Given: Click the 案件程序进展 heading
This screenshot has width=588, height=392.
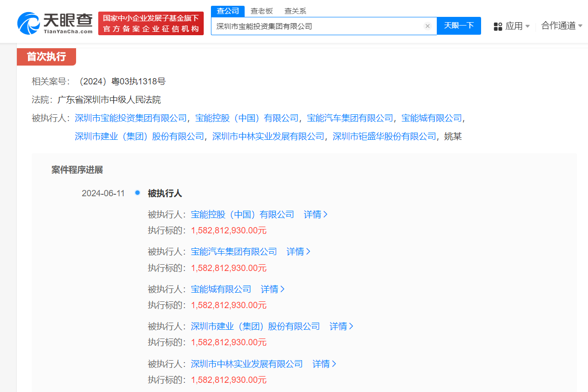Looking at the screenshot, I should 77,170.
